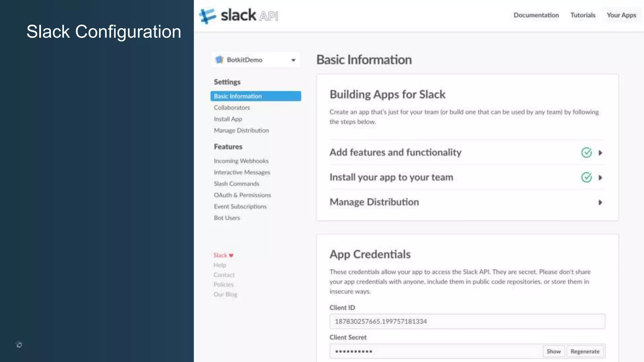Open the Our Blog footer link
The width and height of the screenshot is (644, 362).
click(225, 294)
